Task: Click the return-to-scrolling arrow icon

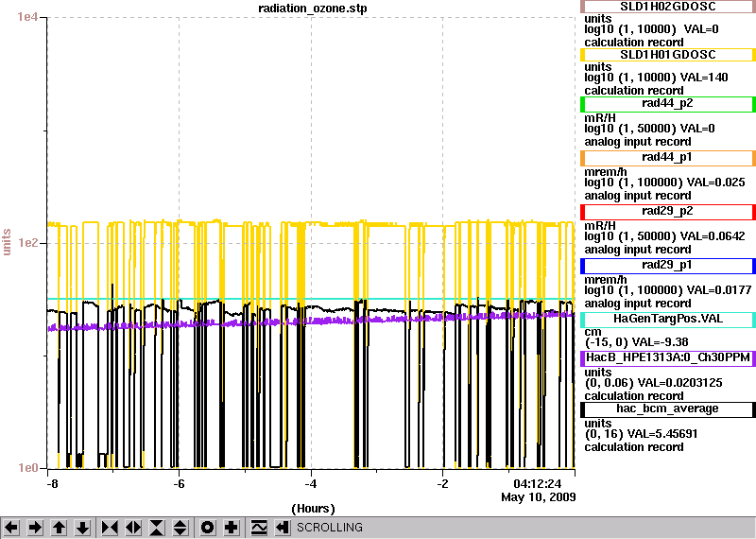Action: [282, 528]
